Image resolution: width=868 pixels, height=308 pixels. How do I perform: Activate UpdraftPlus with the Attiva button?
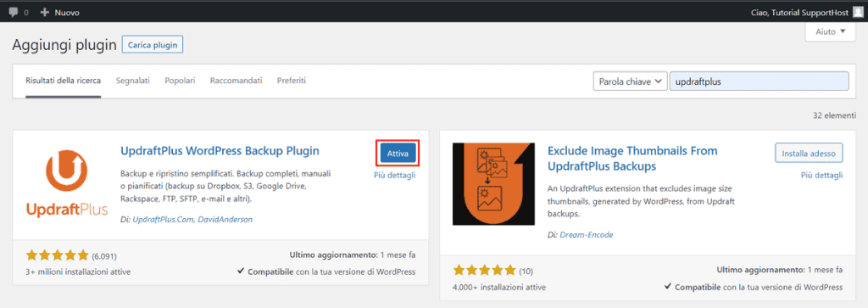398,154
